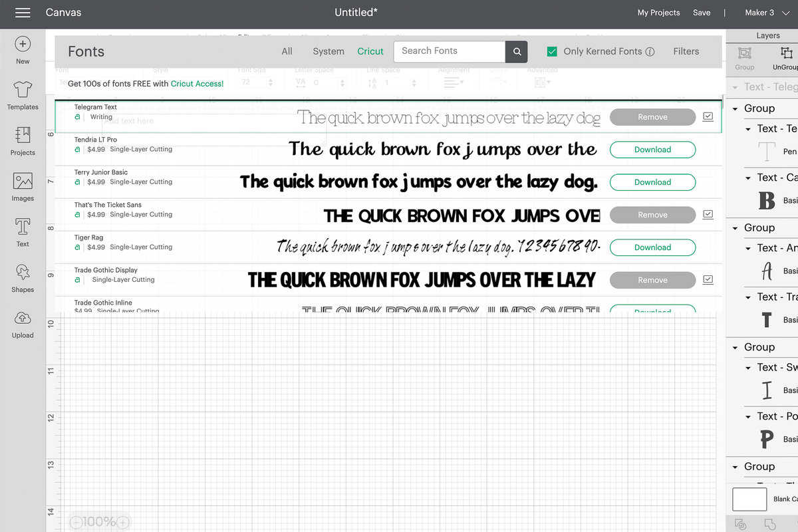Image resolution: width=798 pixels, height=532 pixels.
Task: Click the 100% zoom level indicator
Action: pos(100,522)
